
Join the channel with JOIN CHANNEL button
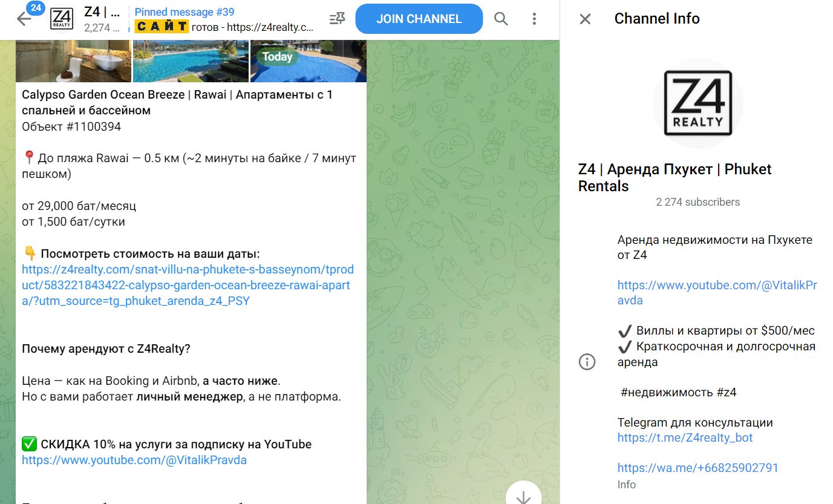pyautogui.click(x=419, y=19)
